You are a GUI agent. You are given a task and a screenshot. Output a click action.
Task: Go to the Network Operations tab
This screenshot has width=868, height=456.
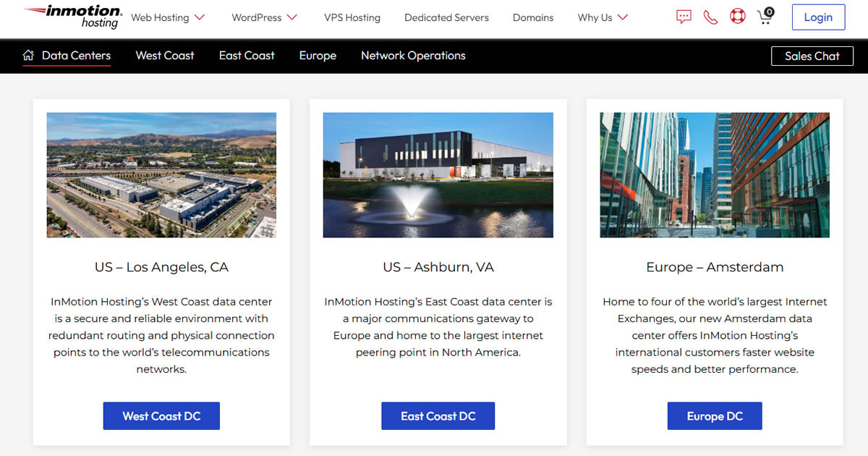point(413,55)
